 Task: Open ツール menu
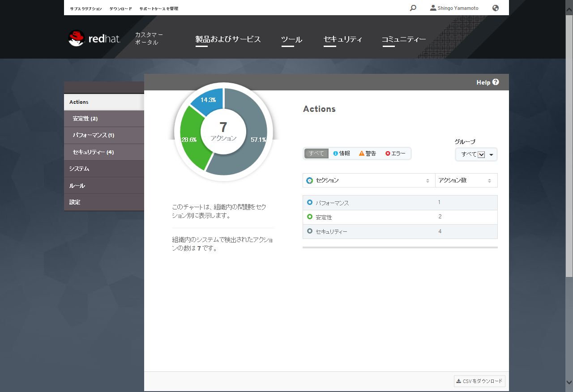pos(292,39)
